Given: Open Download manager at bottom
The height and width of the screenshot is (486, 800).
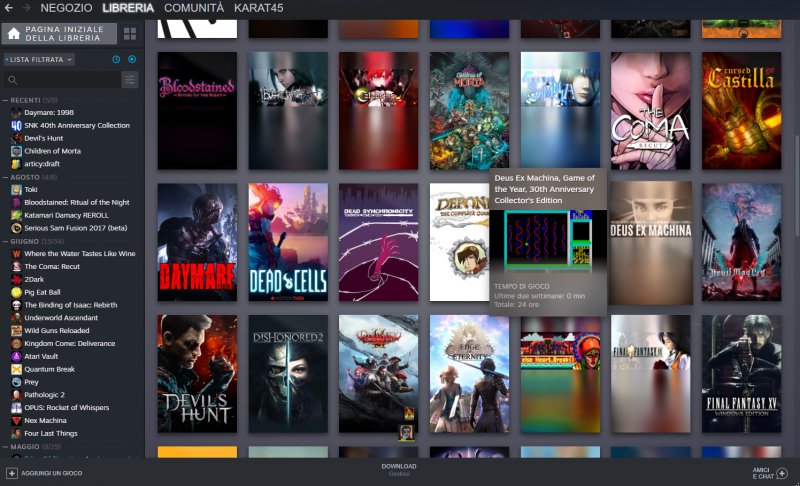Looking at the screenshot, I should 399,470.
